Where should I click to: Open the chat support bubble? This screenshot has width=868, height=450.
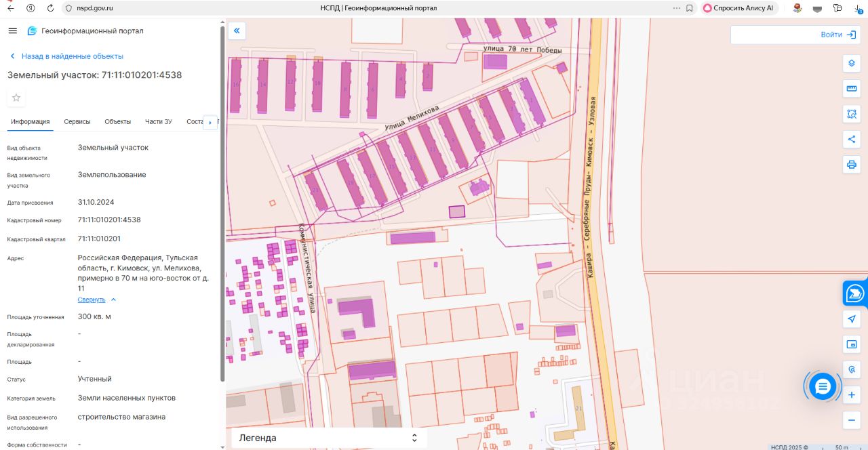pos(823,386)
